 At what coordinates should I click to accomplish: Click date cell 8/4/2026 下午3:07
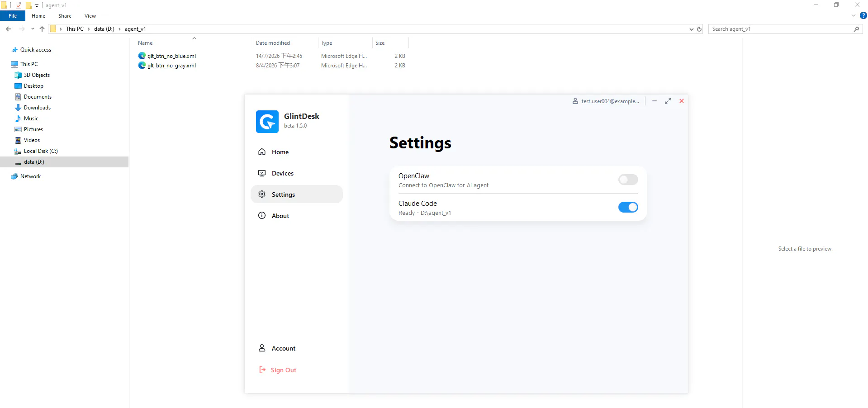pyautogui.click(x=277, y=66)
